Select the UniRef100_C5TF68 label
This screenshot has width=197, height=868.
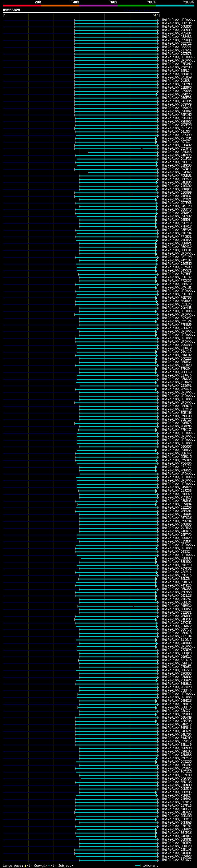177,203
